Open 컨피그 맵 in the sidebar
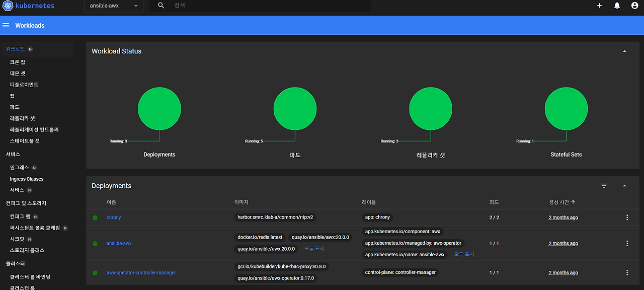Viewport: 644px width, 290px height. pyautogui.click(x=20, y=216)
